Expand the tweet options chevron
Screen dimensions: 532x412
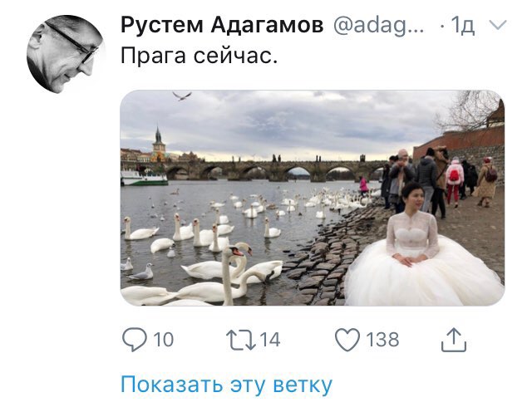pos(498,25)
